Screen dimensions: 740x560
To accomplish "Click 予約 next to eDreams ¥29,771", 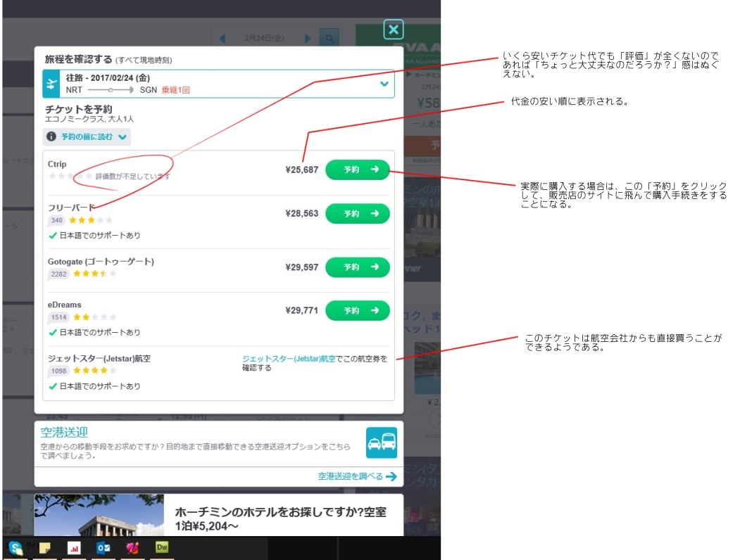I will (x=357, y=310).
